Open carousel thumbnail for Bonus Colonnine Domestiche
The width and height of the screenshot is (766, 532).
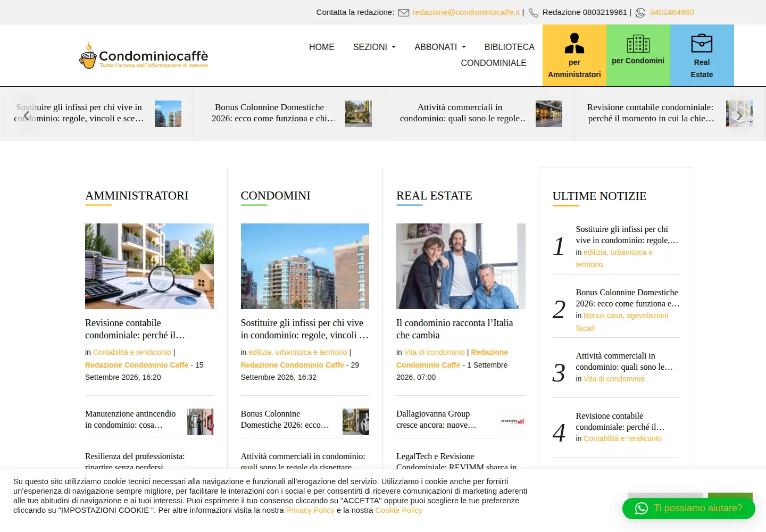pyautogui.click(x=359, y=114)
